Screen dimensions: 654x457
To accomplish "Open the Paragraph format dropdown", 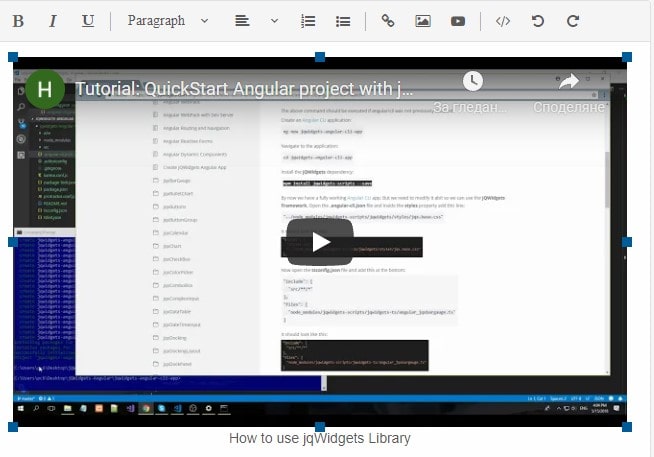I will (168, 20).
